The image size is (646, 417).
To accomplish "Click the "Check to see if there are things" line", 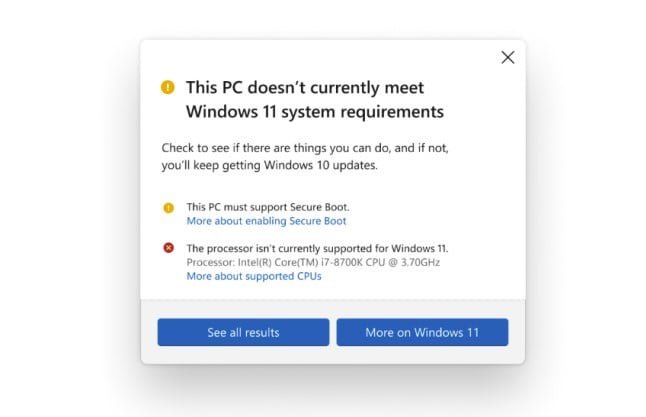I will [305, 148].
